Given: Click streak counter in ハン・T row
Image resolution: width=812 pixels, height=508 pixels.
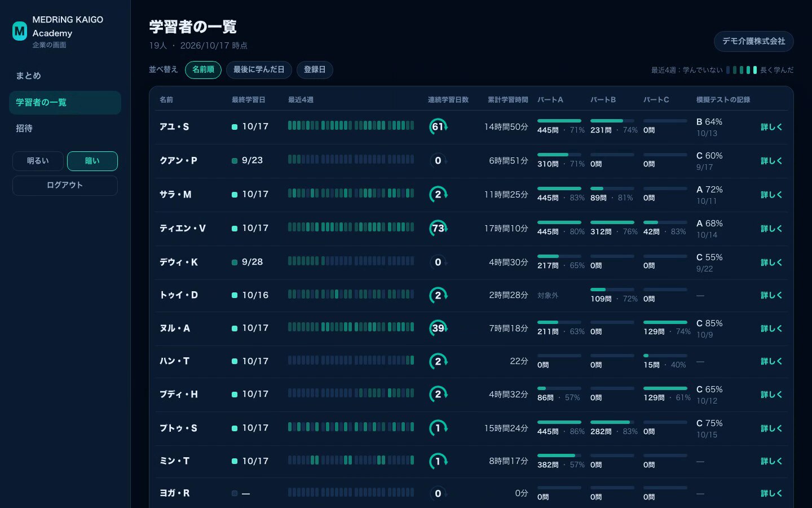Looking at the screenshot, I should click(x=438, y=361).
